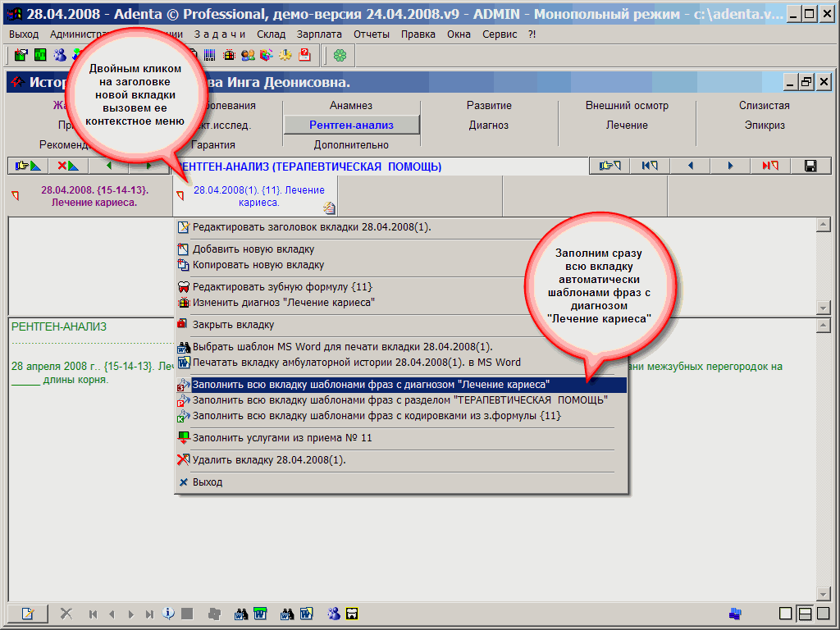
Task: Click the red jump-to-last tab button
Action: point(769,166)
